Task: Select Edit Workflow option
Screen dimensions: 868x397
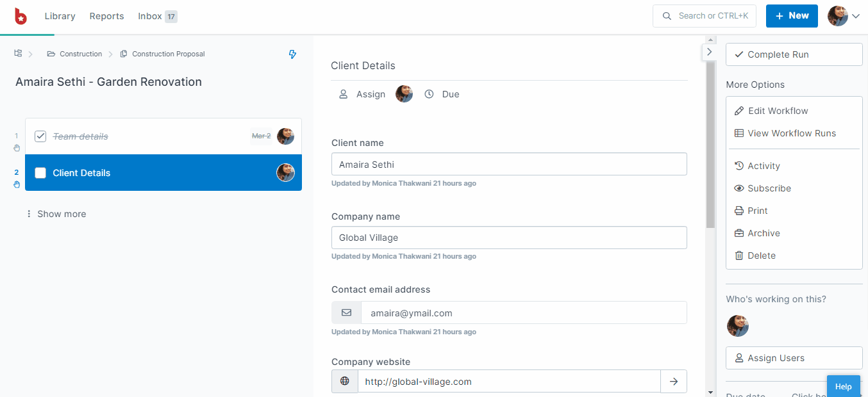Action: click(771, 111)
